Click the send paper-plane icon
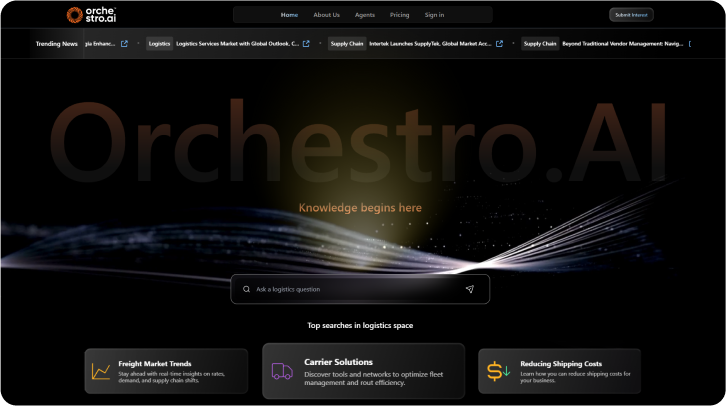 [x=469, y=289]
